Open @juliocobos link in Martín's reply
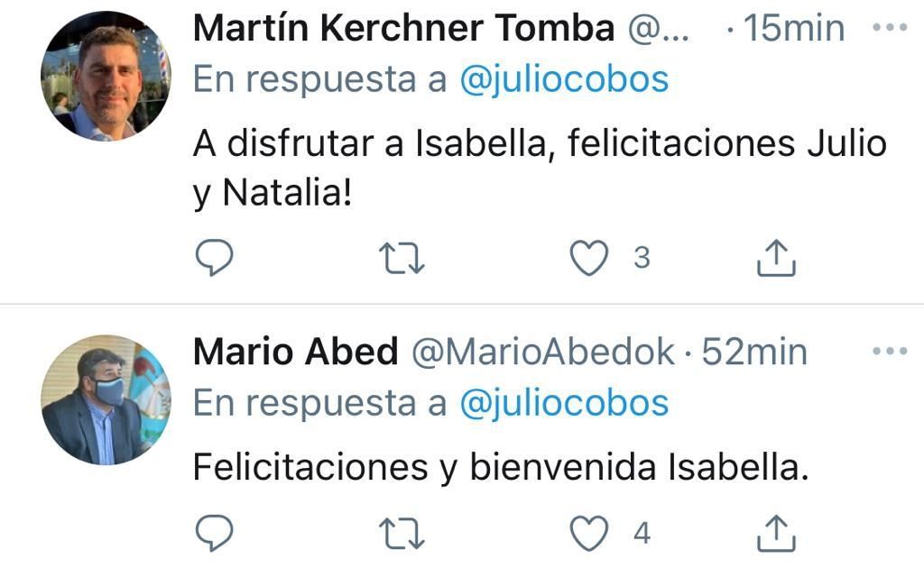The height and width of the screenshot is (568, 924). point(564,79)
